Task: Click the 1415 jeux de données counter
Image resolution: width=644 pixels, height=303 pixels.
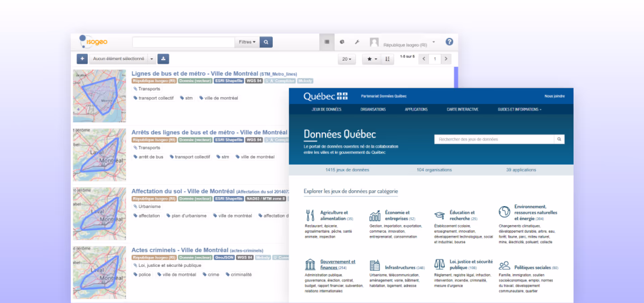Action: click(x=347, y=170)
